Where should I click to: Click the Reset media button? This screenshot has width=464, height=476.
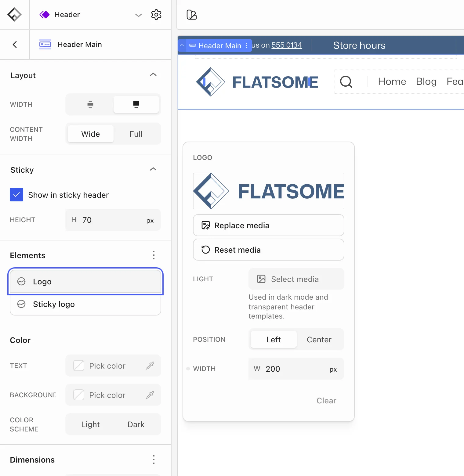[269, 250]
